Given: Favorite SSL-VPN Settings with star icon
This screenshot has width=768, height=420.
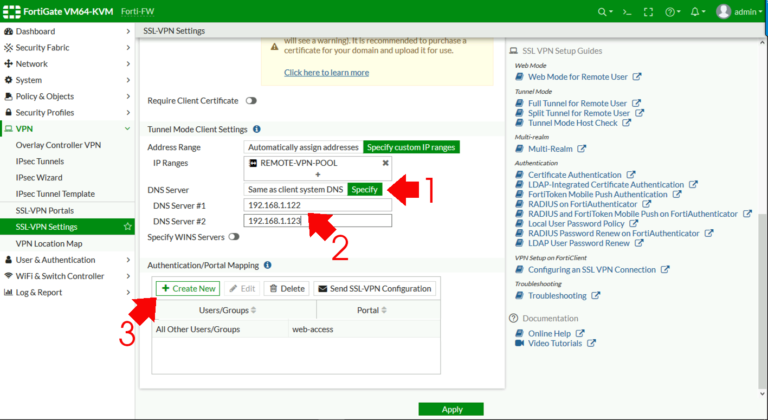Looking at the screenshot, I should [x=127, y=226].
